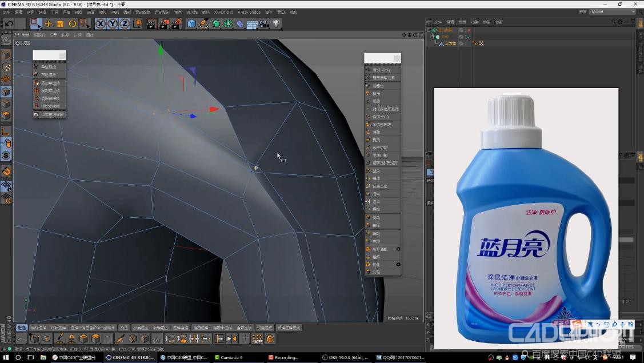Click the magnet icon in bottom toolbar

pos(71,339)
